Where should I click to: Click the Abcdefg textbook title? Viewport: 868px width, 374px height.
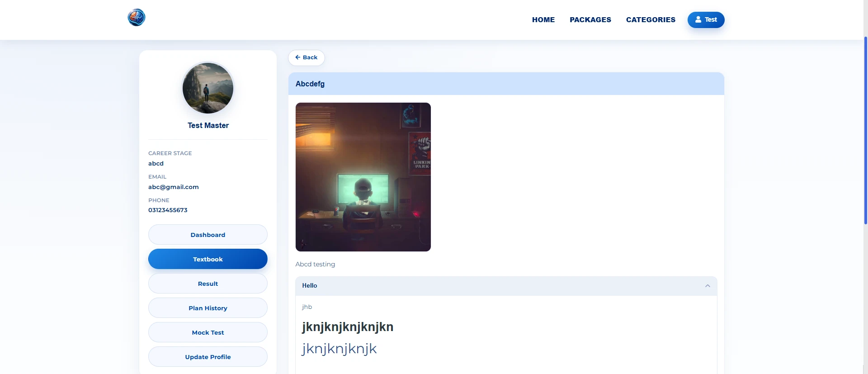(x=310, y=84)
